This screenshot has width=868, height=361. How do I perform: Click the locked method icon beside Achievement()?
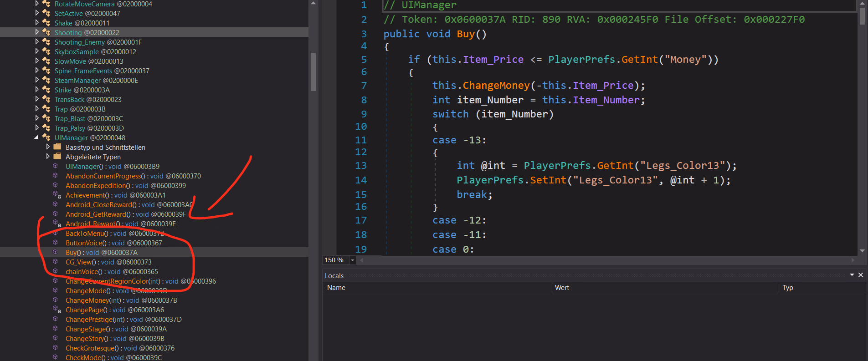click(56, 195)
